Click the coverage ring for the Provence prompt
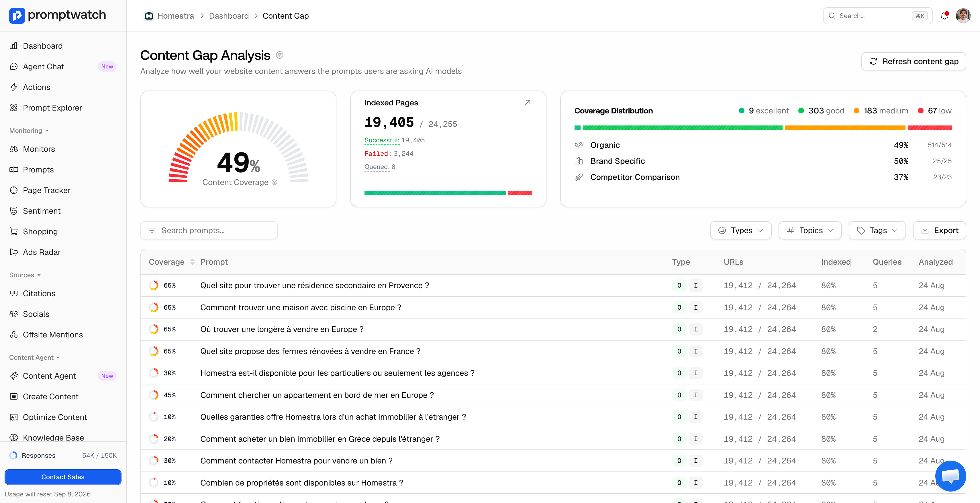The image size is (980, 503). tap(154, 286)
